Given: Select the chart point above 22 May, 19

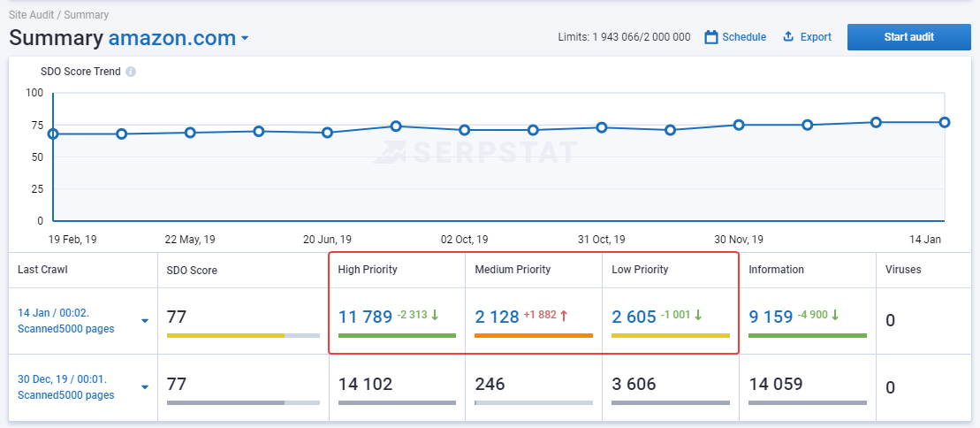Looking at the screenshot, I should coord(190,133).
